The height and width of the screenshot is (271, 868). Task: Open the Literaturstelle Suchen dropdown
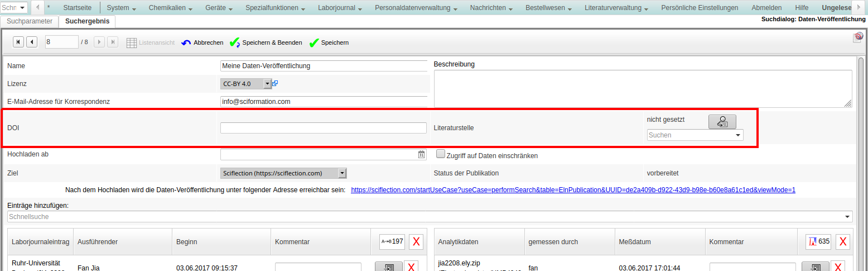(x=738, y=135)
